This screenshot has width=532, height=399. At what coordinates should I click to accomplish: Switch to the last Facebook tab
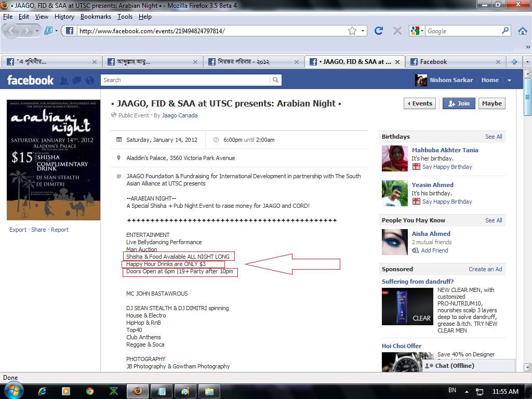[x=455, y=62]
